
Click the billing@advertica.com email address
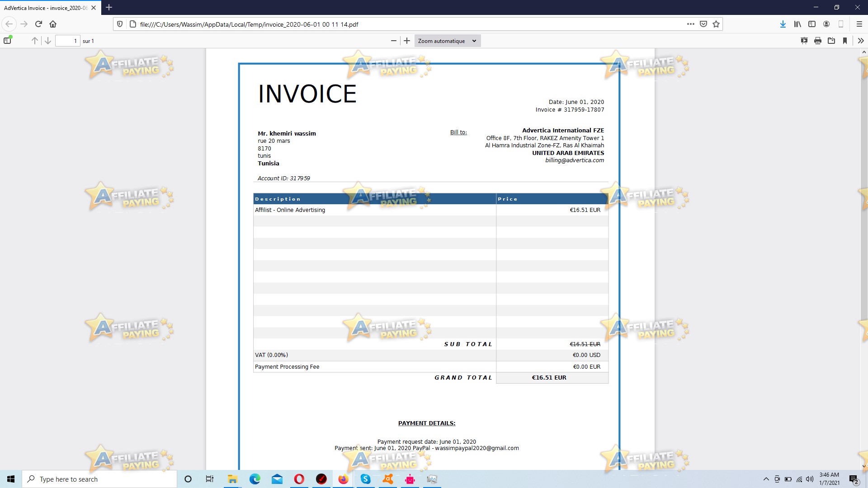pyautogui.click(x=575, y=160)
